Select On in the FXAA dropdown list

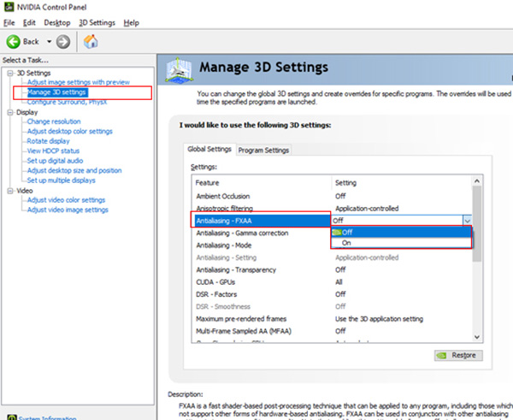(346, 243)
